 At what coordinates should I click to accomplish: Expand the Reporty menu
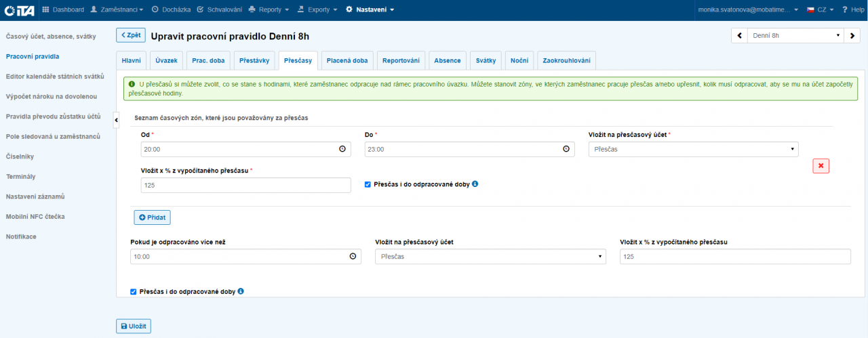[x=269, y=9]
